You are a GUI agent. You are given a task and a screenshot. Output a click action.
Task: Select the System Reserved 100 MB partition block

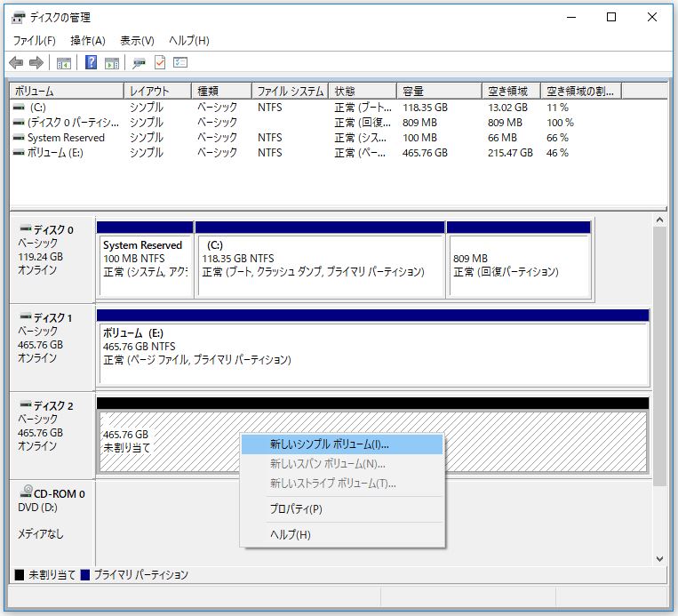coord(145,260)
